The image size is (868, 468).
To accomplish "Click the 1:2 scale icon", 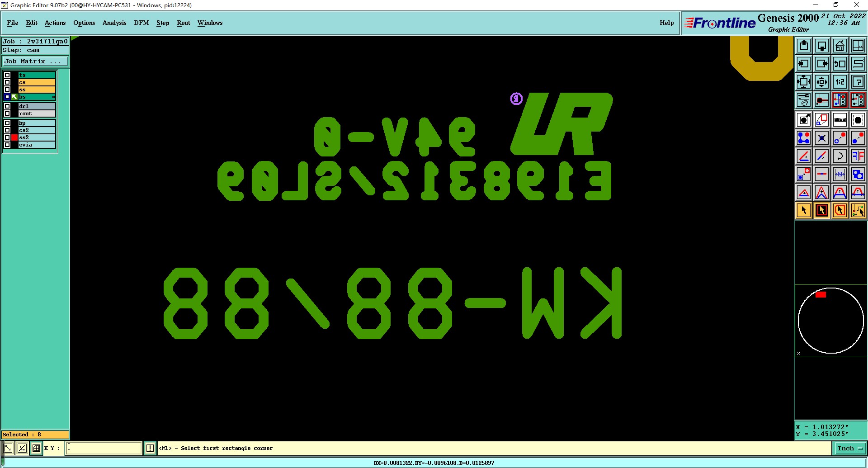I will [840, 82].
